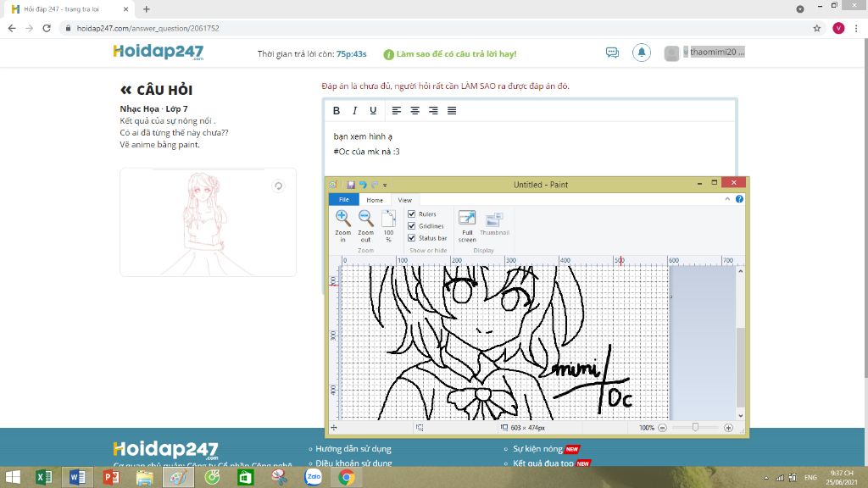868x488 pixels.
Task: Open question anime sketch thumbnail
Action: [209, 223]
